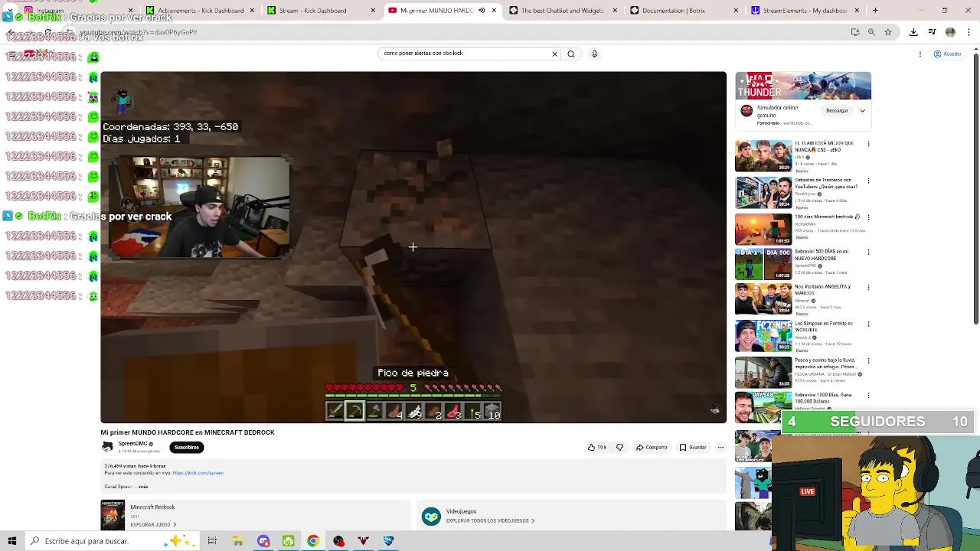The width and height of the screenshot is (980, 551).
Task: Open Chrome profile avatar
Action: [x=950, y=32]
